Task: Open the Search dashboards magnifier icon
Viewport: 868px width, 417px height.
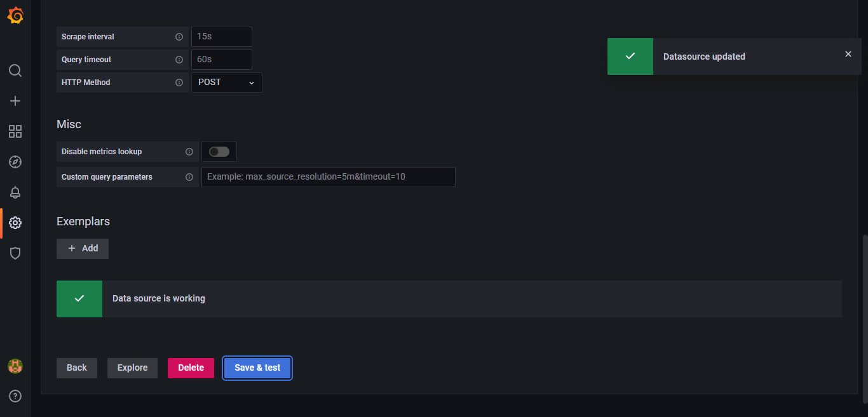Action: 15,70
